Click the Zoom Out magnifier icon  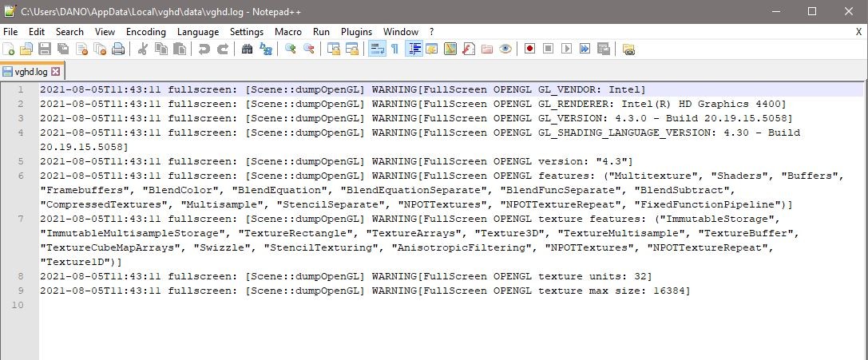coord(309,49)
